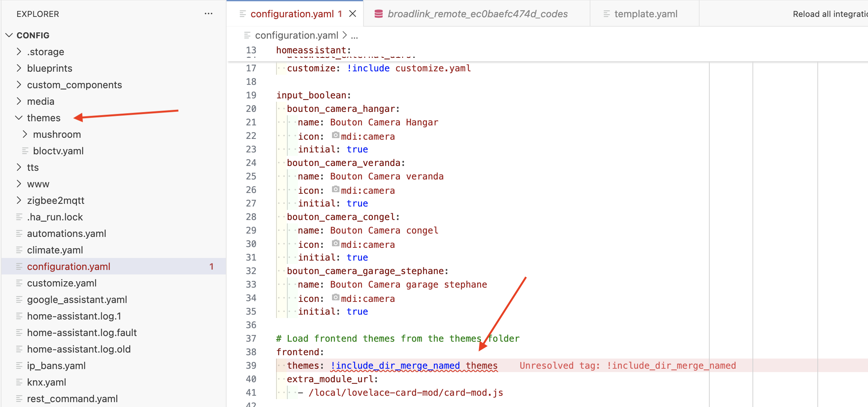The width and height of the screenshot is (868, 407).
Task: Open automations.yaml from the explorer
Action: coord(66,234)
